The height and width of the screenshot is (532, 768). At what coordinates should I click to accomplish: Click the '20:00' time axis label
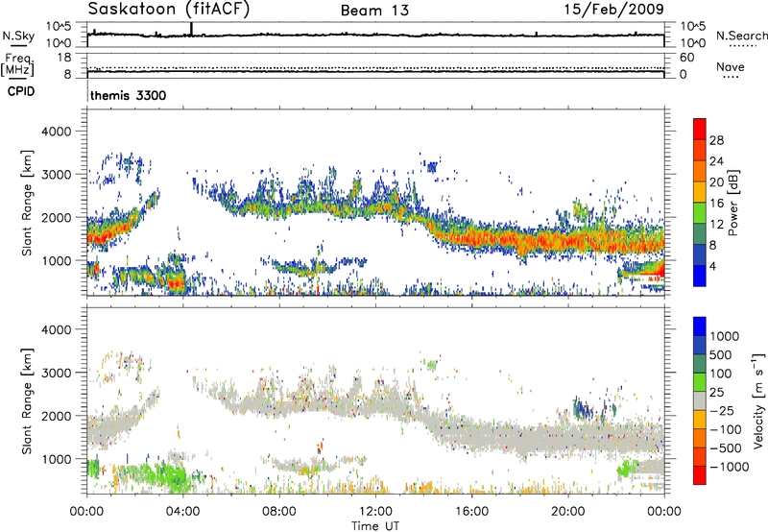(x=567, y=512)
